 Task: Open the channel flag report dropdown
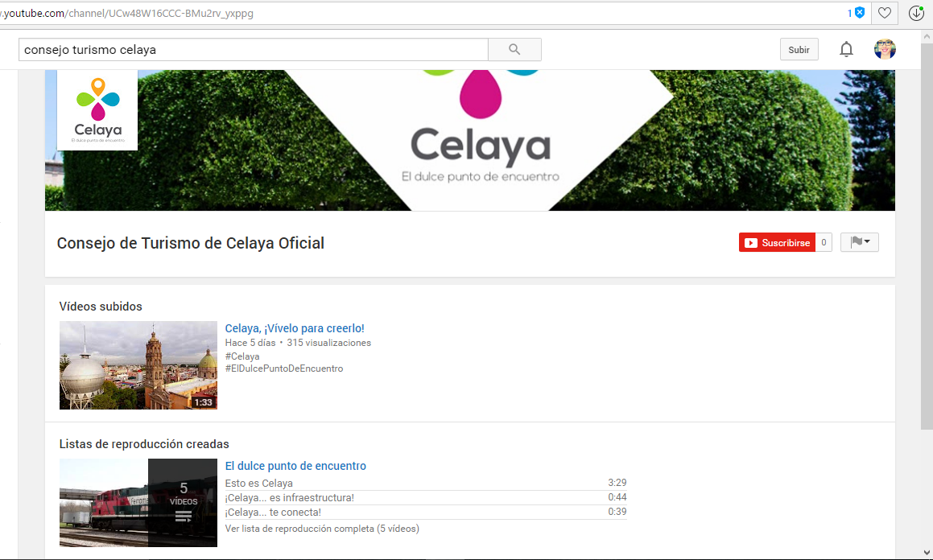pos(860,242)
